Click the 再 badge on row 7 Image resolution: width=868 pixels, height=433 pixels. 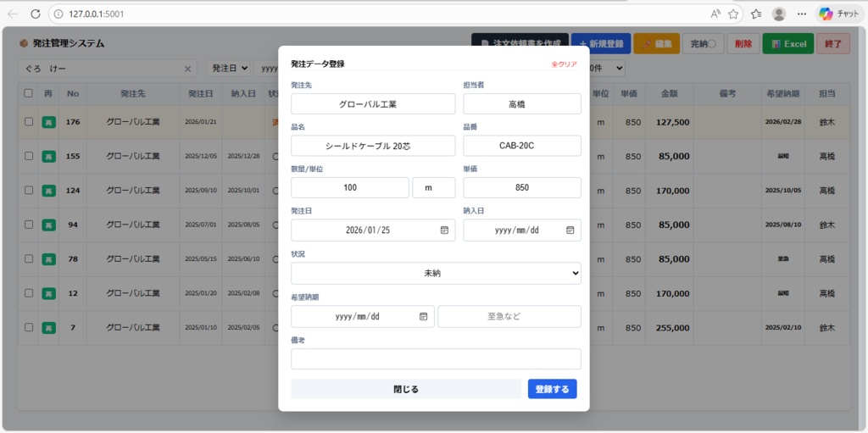(48, 328)
